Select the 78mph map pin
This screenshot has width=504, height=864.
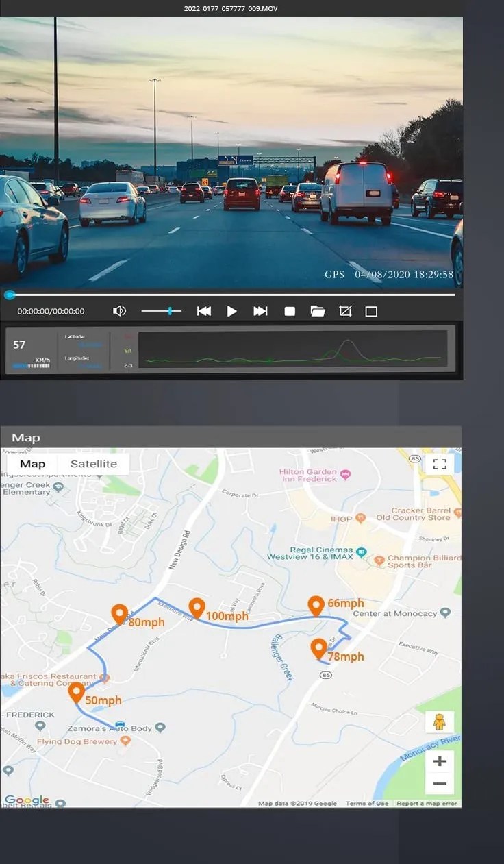(x=318, y=648)
